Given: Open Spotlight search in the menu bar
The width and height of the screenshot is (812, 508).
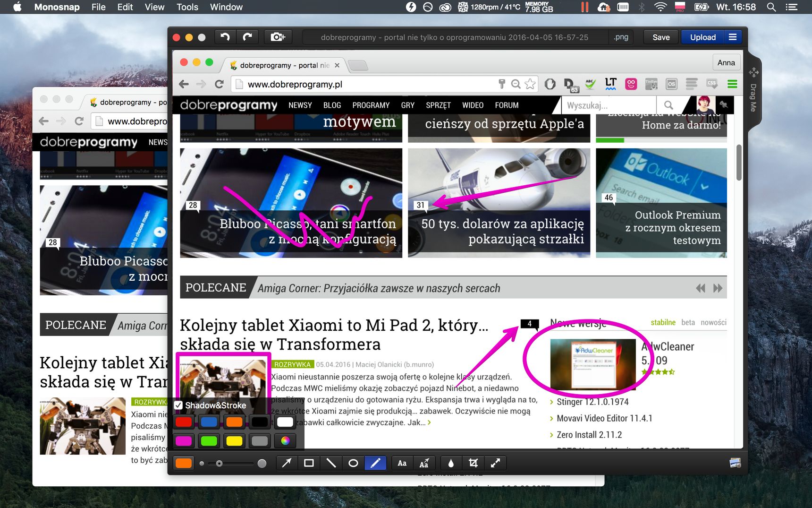Looking at the screenshot, I should click(x=771, y=7).
